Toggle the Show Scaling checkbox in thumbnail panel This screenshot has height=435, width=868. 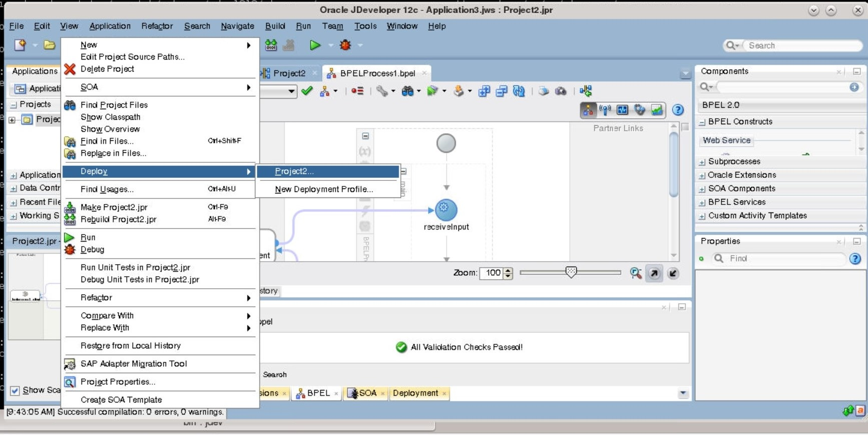coord(15,390)
